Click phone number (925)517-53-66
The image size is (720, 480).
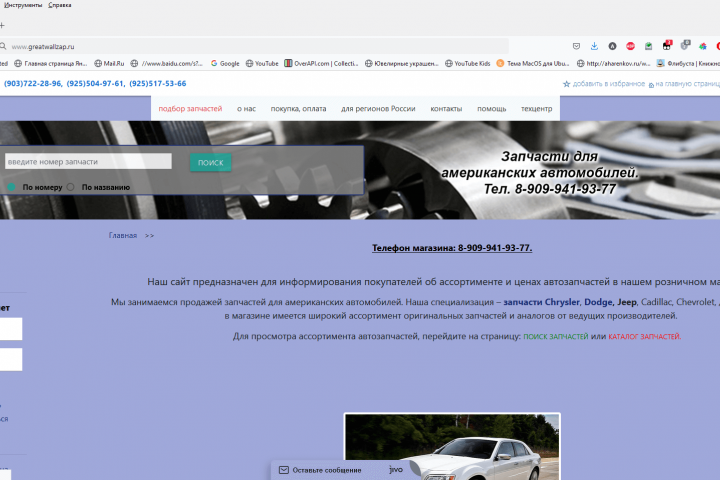(x=158, y=84)
